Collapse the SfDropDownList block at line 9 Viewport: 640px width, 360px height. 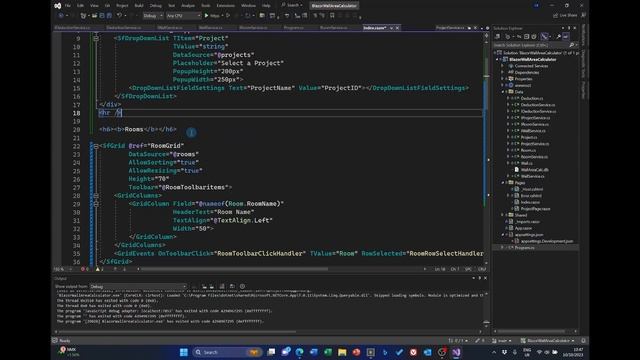(x=96, y=38)
